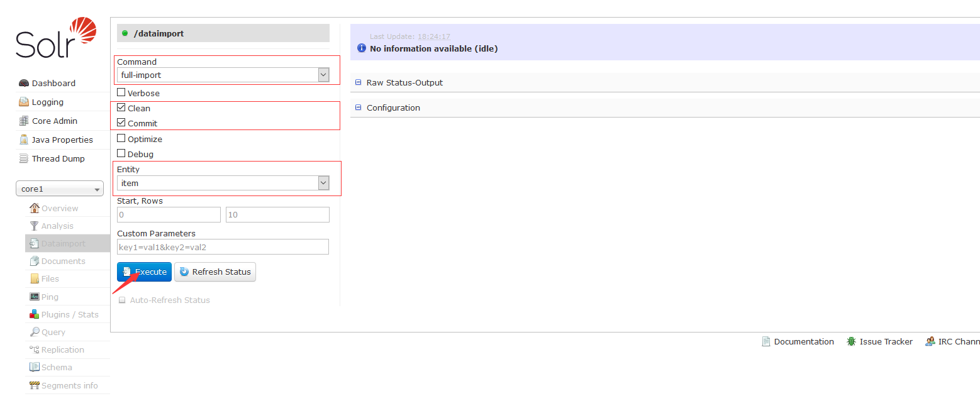
Task: Uncheck the Commit checkbox
Action: point(121,123)
